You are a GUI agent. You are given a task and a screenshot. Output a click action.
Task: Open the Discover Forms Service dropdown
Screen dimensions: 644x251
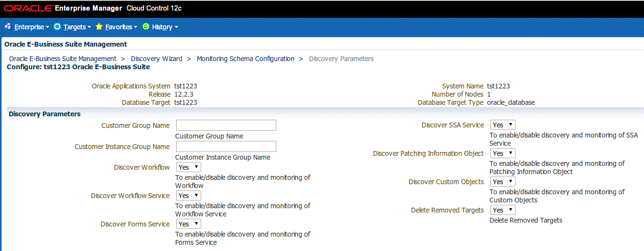(188, 224)
